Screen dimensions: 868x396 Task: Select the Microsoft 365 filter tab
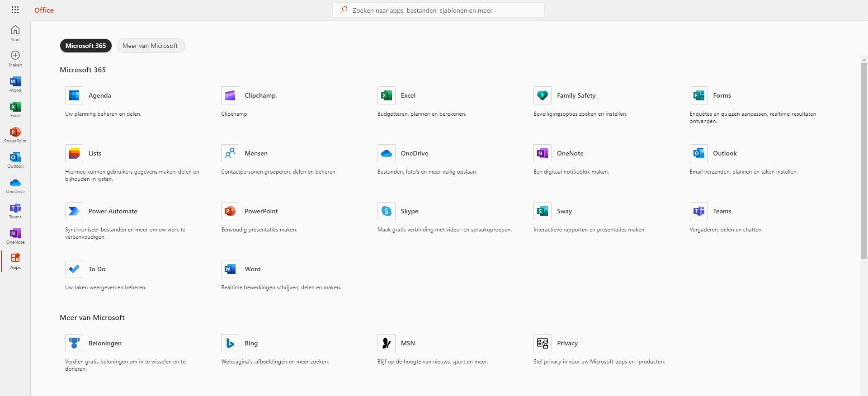[x=86, y=46]
